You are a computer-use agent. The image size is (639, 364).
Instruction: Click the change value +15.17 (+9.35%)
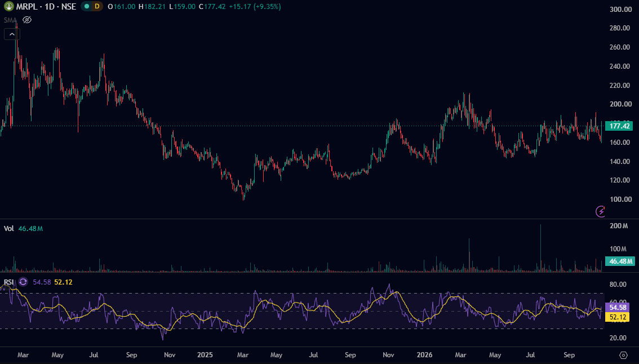pyautogui.click(x=255, y=7)
